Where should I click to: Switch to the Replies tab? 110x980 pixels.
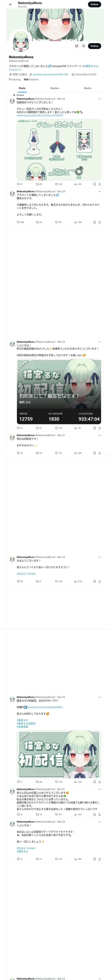[55, 88]
